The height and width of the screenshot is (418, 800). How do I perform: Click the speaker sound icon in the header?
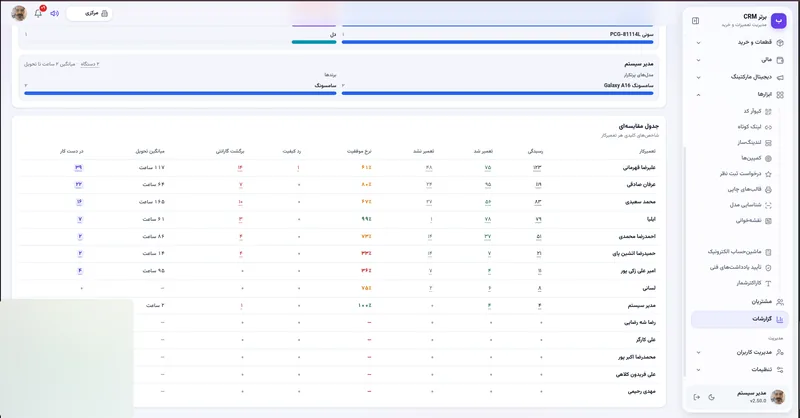[55, 13]
